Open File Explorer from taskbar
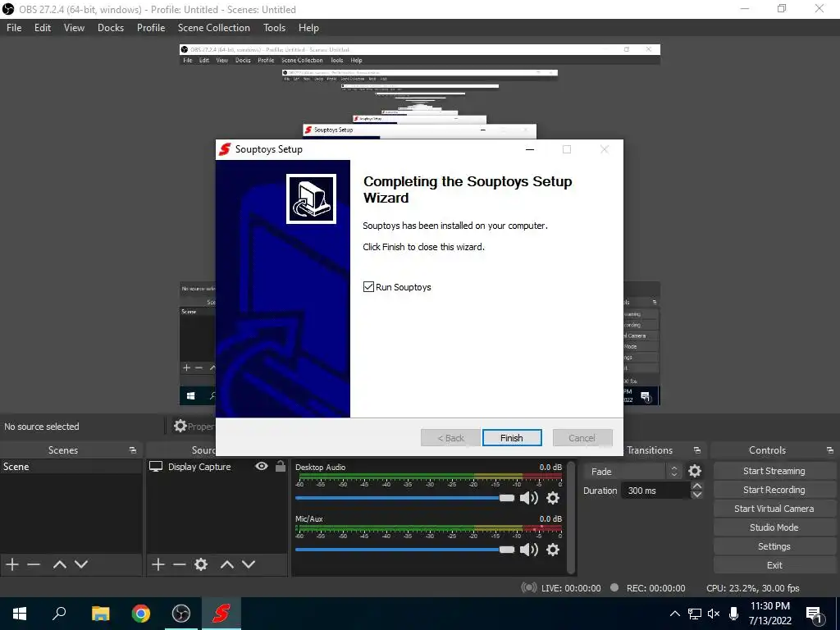 100,614
